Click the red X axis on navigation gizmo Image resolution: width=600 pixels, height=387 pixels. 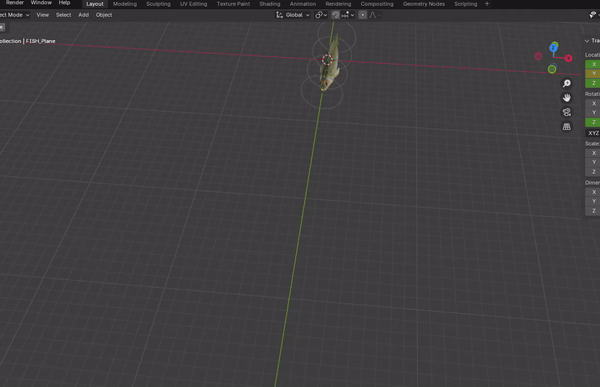click(568, 58)
